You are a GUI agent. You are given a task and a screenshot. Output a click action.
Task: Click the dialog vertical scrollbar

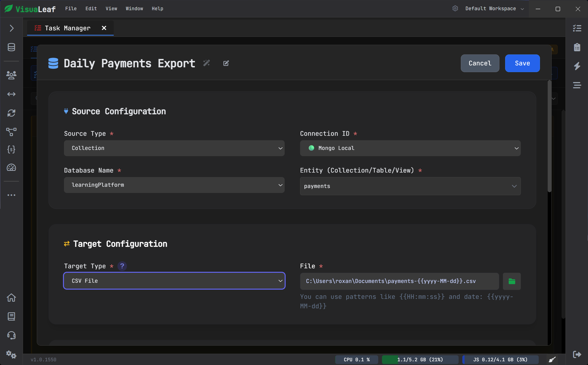(x=549, y=136)
